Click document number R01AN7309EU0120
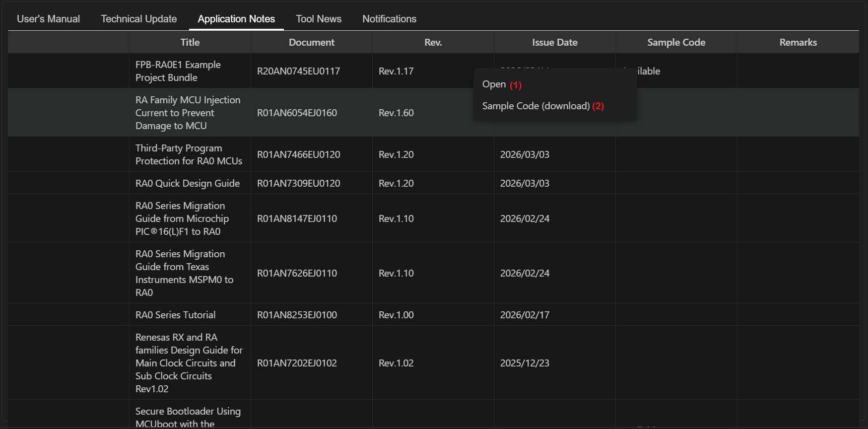Screen dimensions: 868x429 point(298,183)
